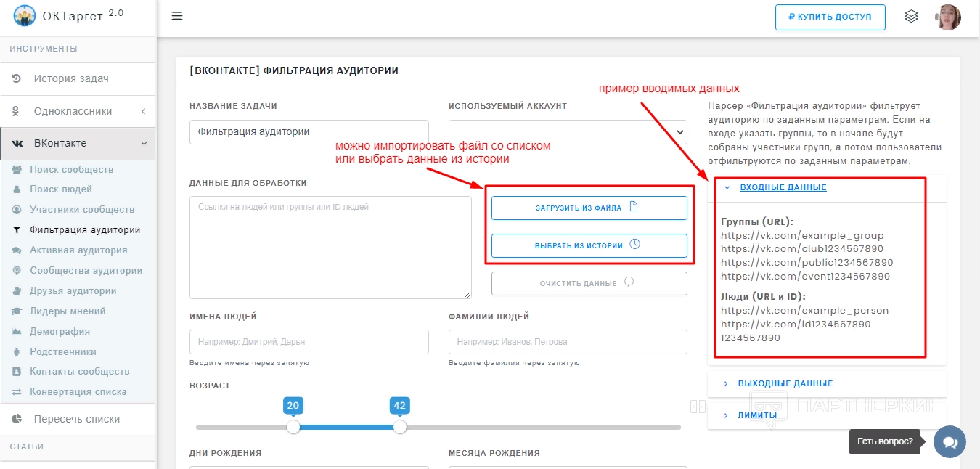Viewport: 980px width, 469px height.
Task: Go to Активная аудитория page
Action: pos(78,250)
